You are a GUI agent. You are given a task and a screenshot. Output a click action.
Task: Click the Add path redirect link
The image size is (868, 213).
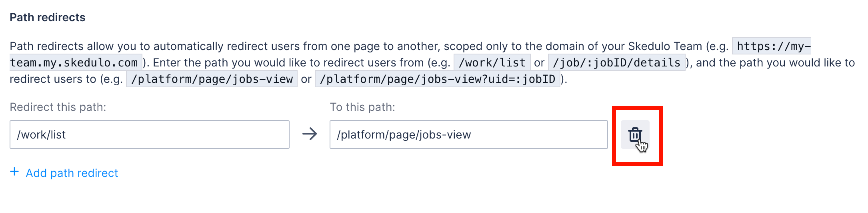click(x=72, y=173)
